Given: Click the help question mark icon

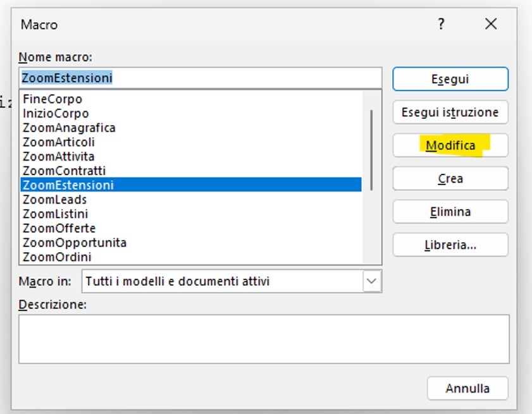Looking at the screenshot, I should [441, 25].
